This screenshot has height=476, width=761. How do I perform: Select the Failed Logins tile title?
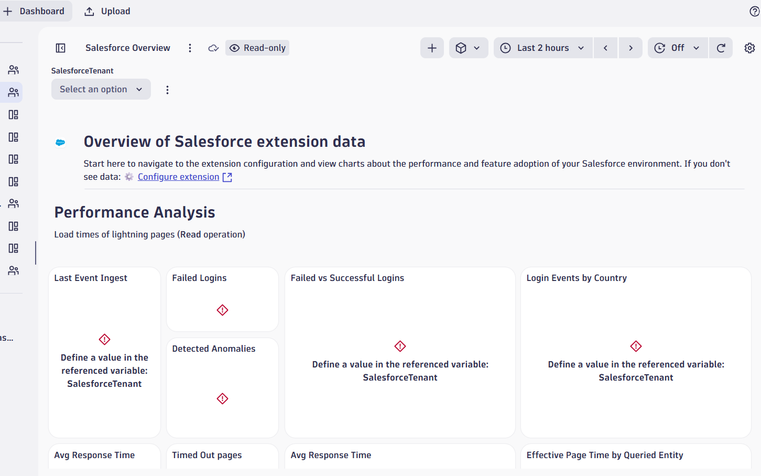pyautogui.click(x=199, y=278)
